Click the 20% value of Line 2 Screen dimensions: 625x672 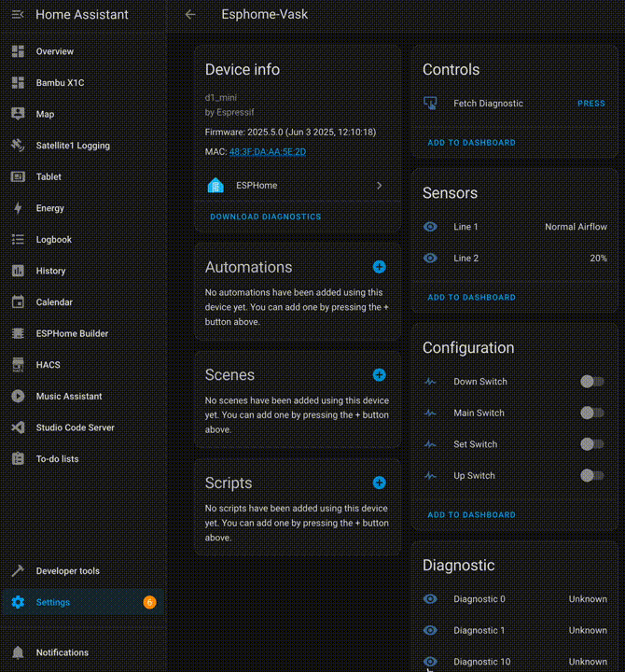599,258
